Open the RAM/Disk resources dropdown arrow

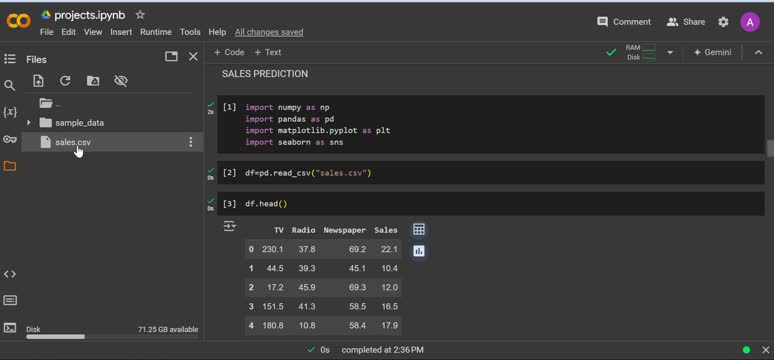(670, 52)
